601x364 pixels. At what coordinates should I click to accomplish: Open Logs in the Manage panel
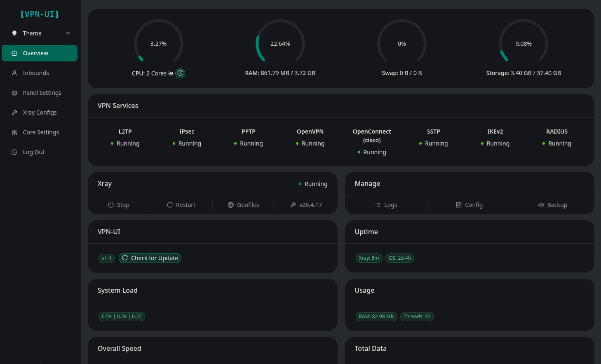386,205
